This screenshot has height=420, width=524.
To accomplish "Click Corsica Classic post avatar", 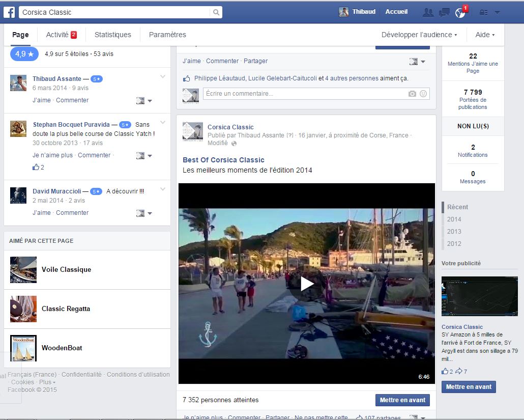I will pyautogui.click(x=193, y=132).
